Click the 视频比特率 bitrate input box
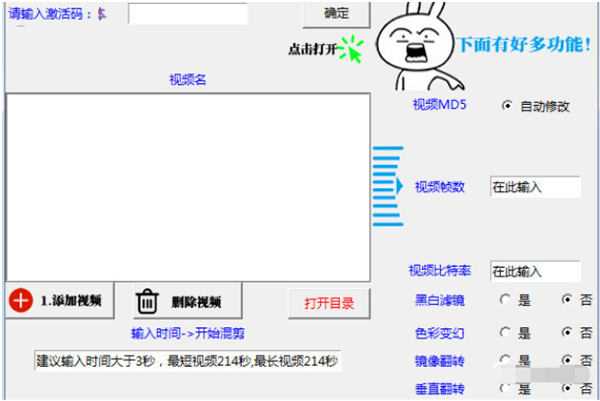Image resolution: width=600 pixels, height=401 pixels. (x=535, y=271)
